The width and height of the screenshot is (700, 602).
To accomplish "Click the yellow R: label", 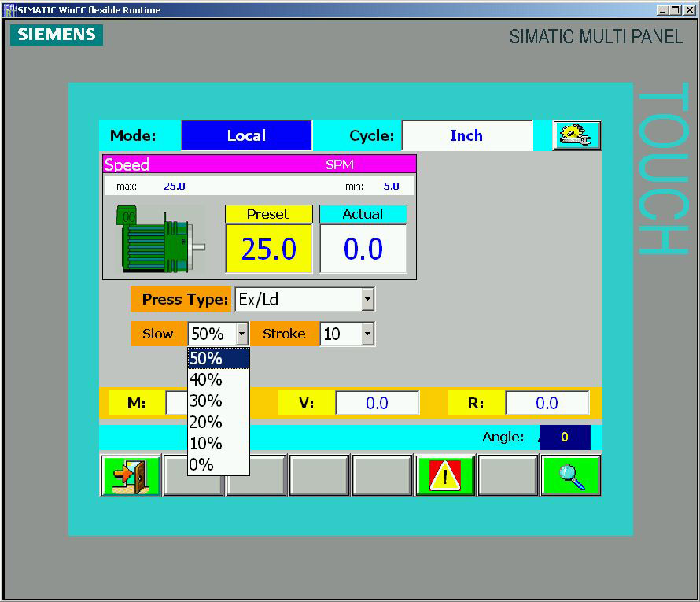I will [x=477, y=403].
